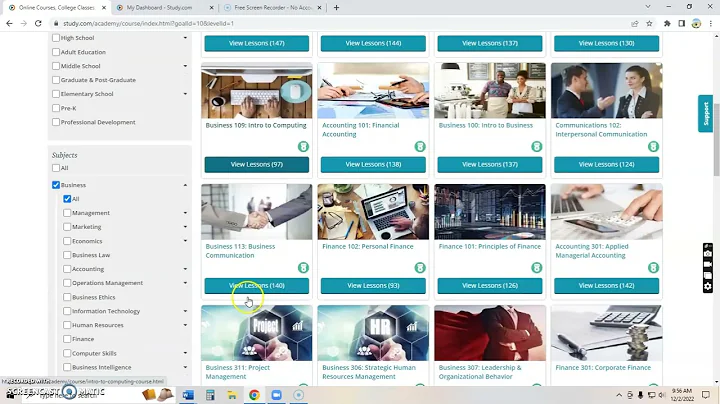Expand the Elementary School filter arrow

click(185, 94)
